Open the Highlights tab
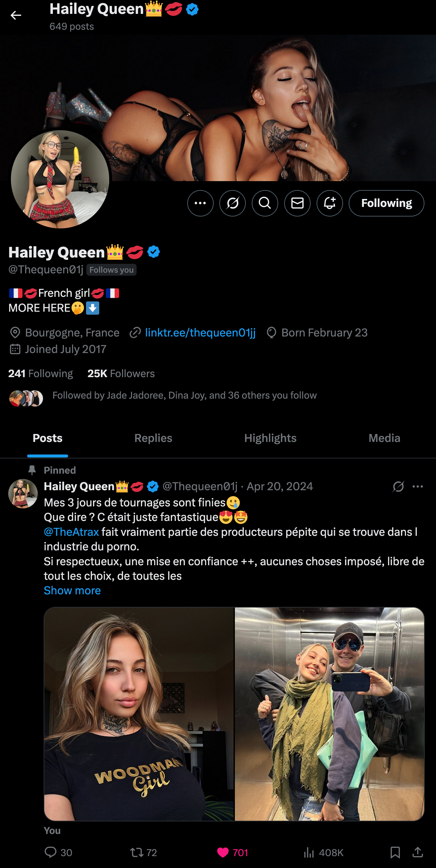The height and width of the screenshot is (868, 436). tap(270, 438)
